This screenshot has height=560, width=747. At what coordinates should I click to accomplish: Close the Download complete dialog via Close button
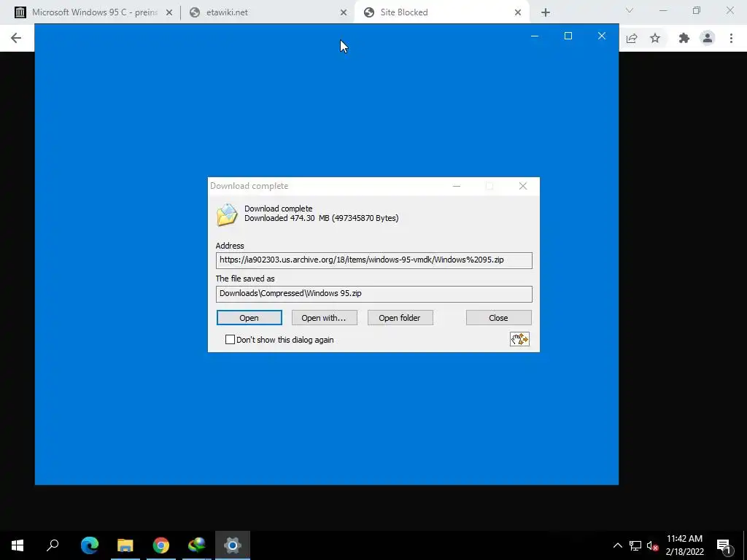pos(498,318)
